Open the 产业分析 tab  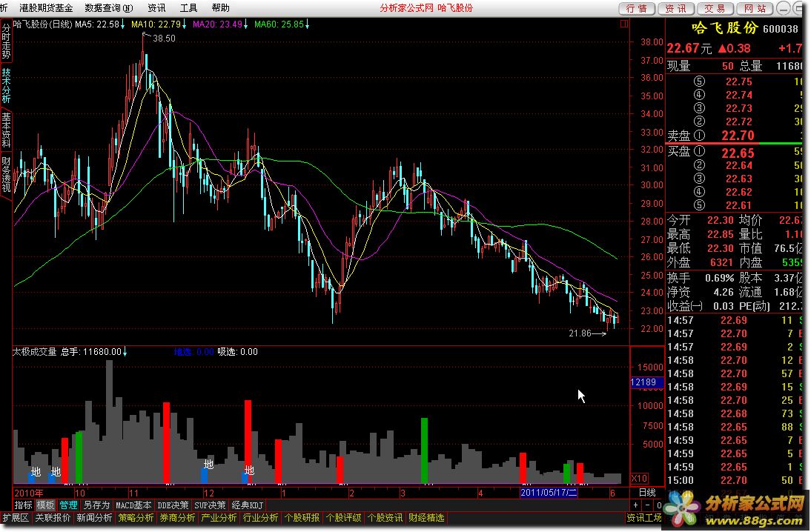tap(219, 517)
